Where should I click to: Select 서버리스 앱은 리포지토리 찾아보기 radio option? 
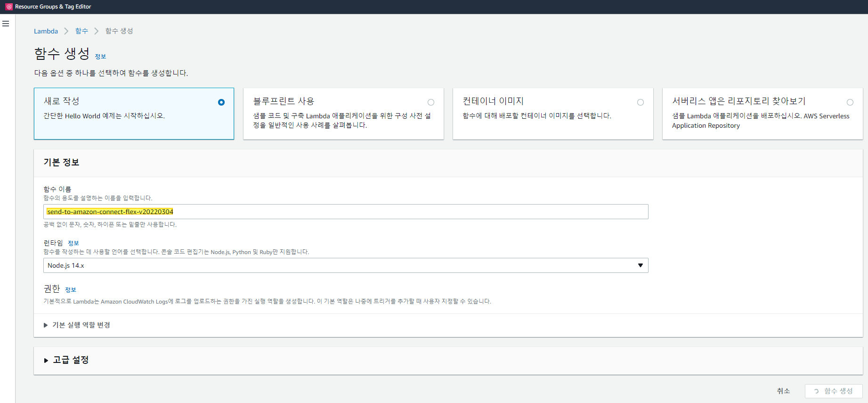pyautogui.click(x=850, y=102)
